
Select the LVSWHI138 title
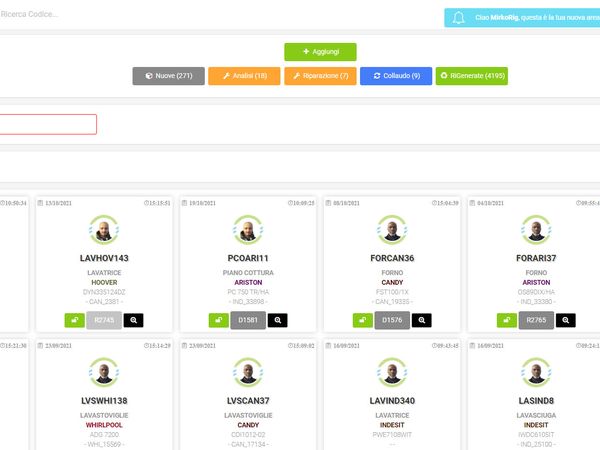[x=104, y=401]
